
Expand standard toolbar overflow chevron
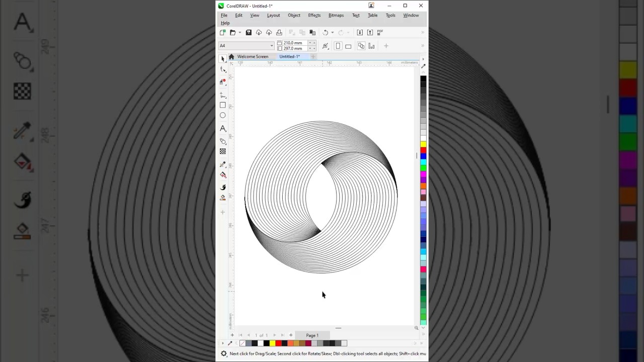[423, 33]
